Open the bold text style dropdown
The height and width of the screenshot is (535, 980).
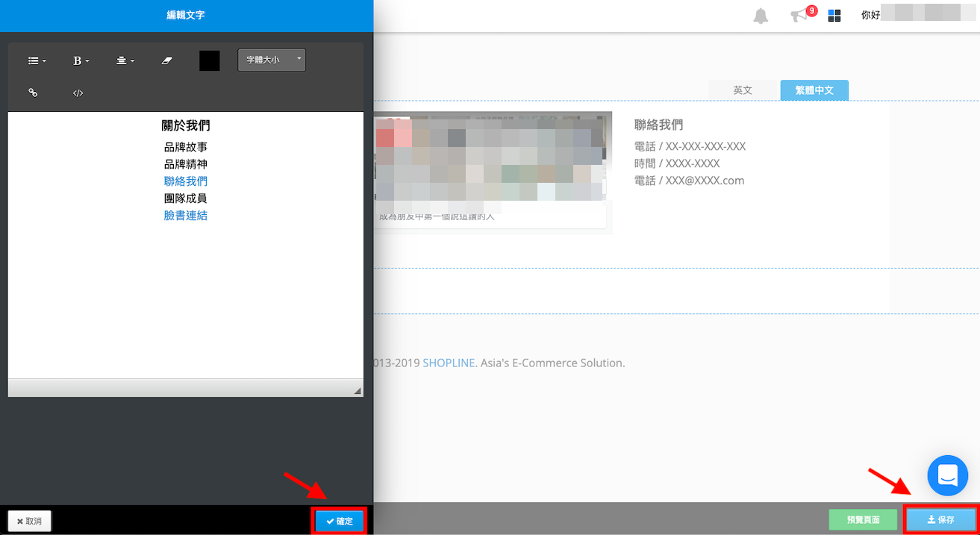[x=81, y=61]
